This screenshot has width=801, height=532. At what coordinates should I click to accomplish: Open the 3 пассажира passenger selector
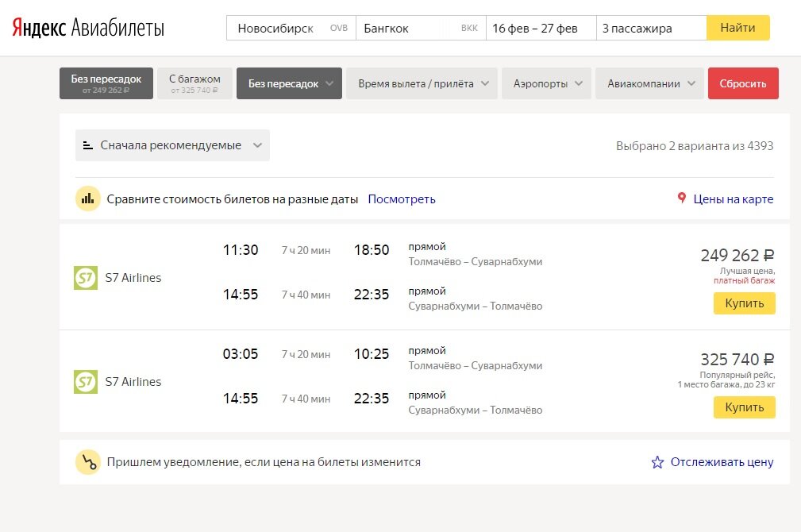click(651, 28)
